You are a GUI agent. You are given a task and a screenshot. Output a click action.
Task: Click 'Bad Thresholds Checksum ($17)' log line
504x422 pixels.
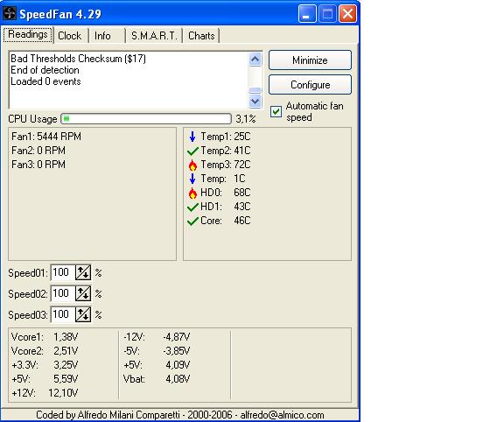pyautogui.click(x=78, y=59)
